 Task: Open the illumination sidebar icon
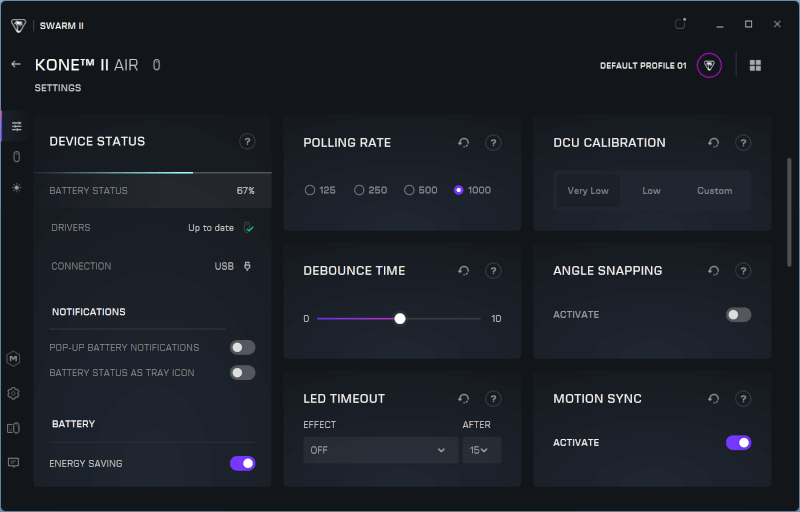coord(17,188)
